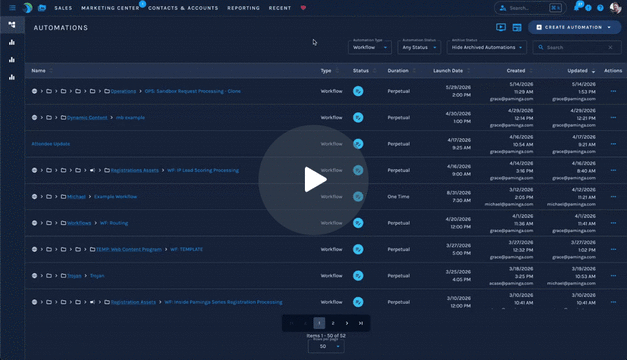Image resolution: width=627 pixels, height=360 pixels.
Task: Open the Reporting menu
Action: (x=244, y=8)
